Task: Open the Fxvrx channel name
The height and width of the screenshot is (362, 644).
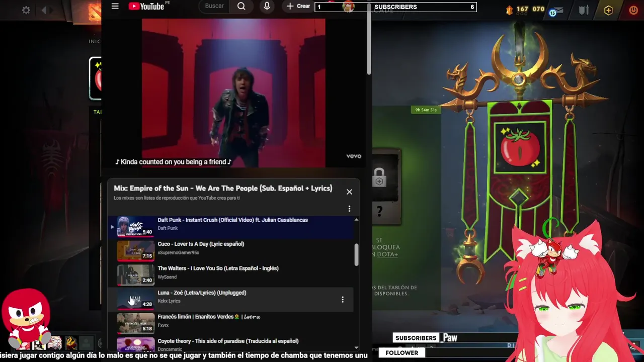Action: [163, 325]
